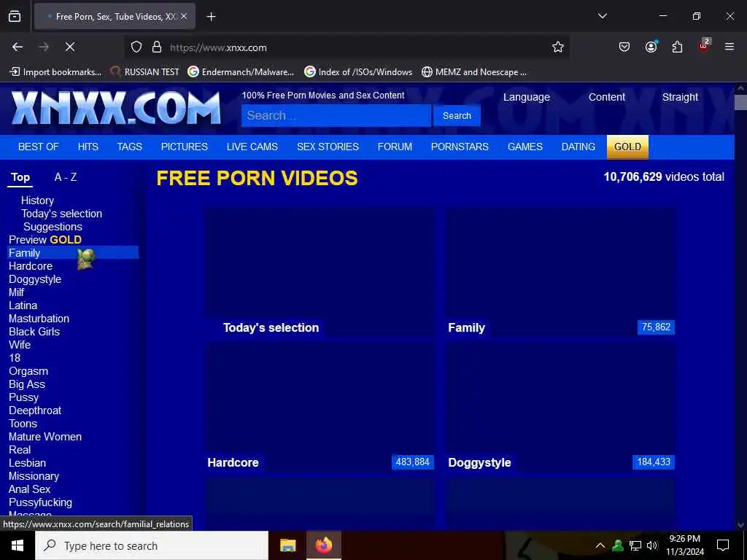Open the taskbar clock and date

pyautogui.click(x=684, y=545)
